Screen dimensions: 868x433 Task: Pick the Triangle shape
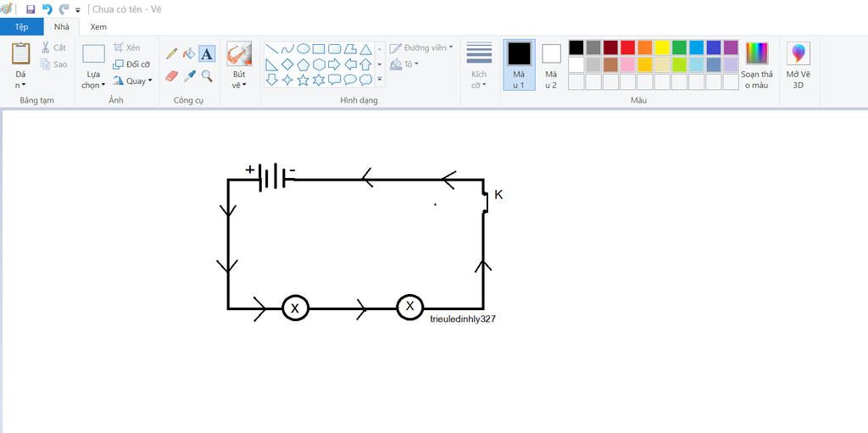[x=365, y=49]
